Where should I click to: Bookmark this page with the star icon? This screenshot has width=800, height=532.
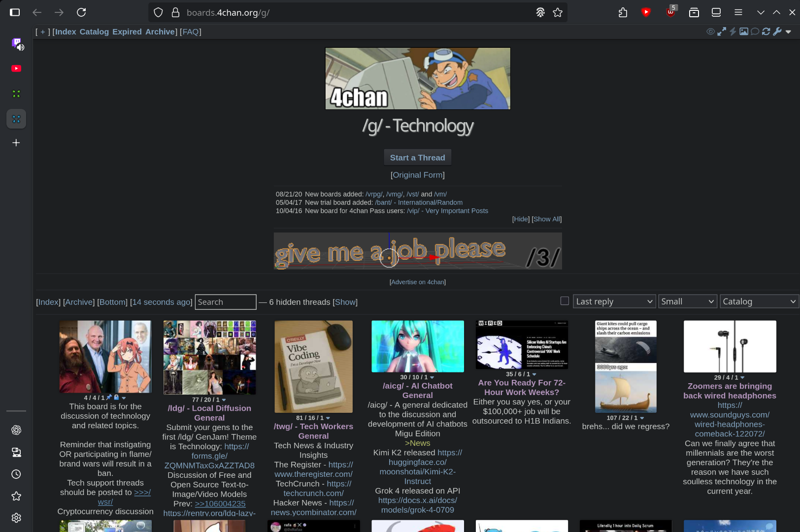(558, 12)
